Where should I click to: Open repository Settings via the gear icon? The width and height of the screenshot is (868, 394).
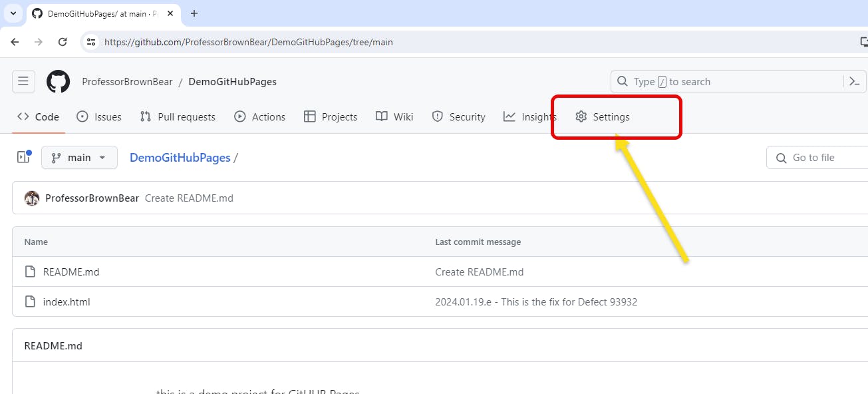[x=581, y=116]
